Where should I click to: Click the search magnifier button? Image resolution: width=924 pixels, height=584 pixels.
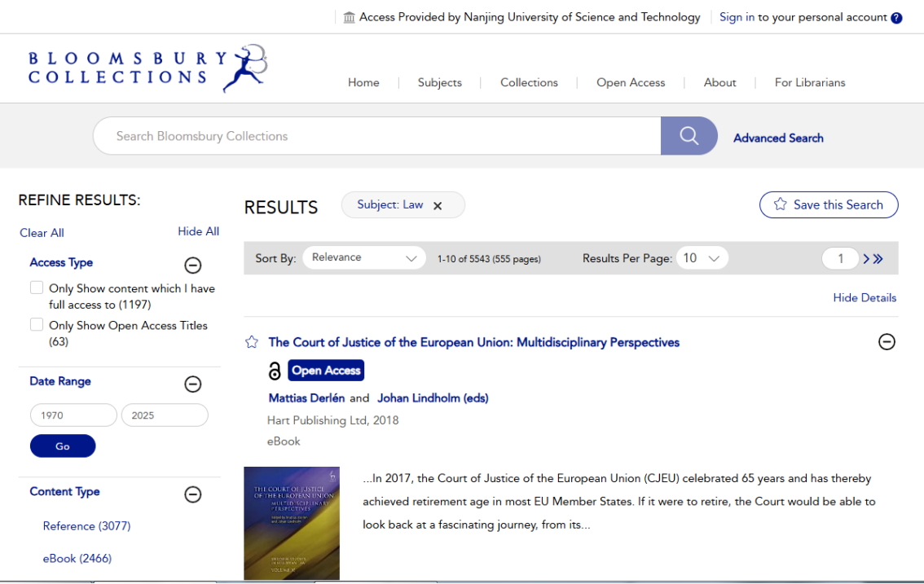[x=689, y=136]
